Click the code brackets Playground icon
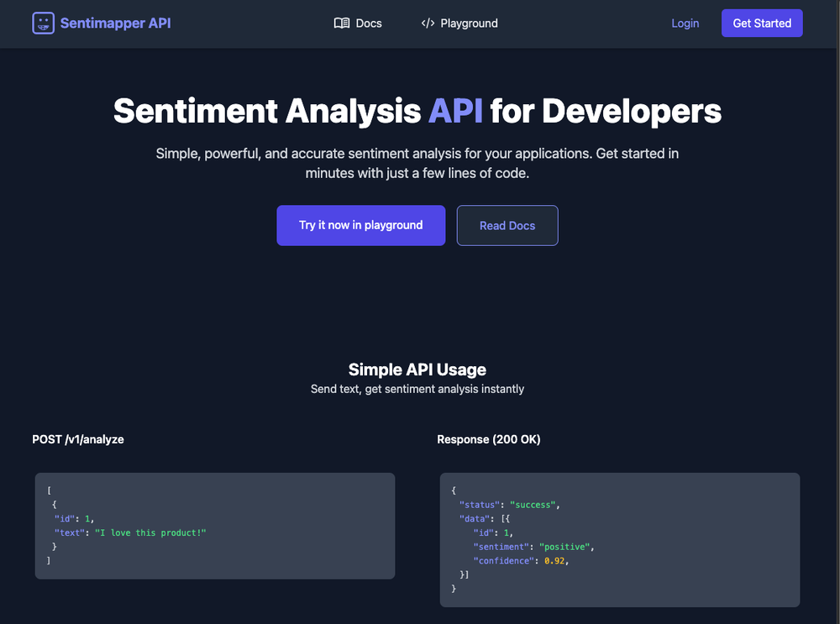 click(x=428, y=23)
